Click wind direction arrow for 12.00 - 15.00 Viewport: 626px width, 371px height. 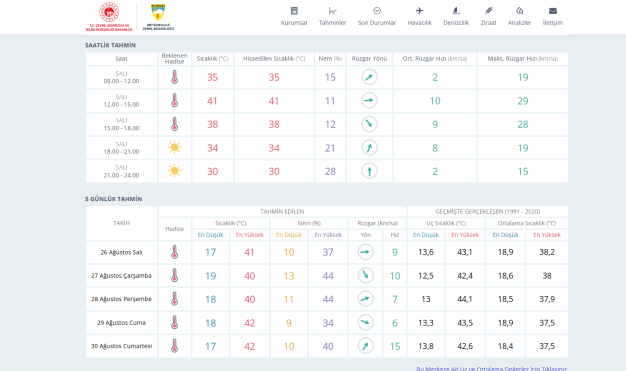tap(369, 101)
